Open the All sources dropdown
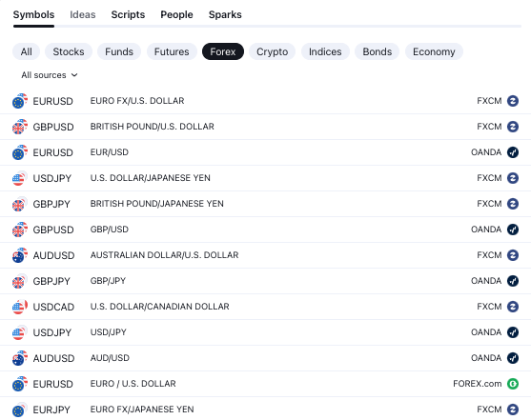 [x=50, y=75]
